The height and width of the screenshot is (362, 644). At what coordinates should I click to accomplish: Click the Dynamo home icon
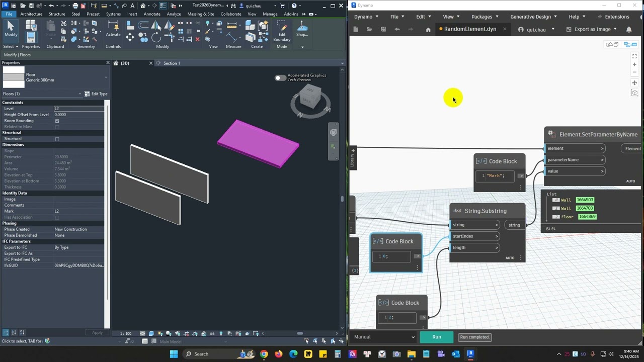(428, 30)
